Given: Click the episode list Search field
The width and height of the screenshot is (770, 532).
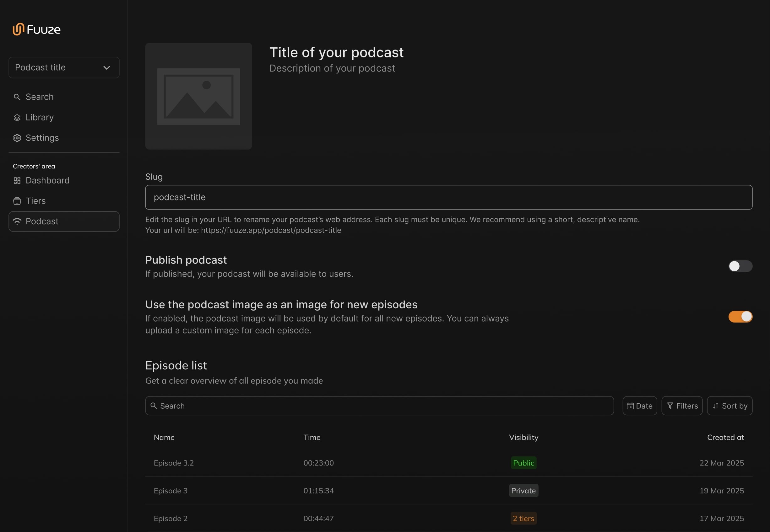Looking at the screenshot, I should click(x=379, y=406).
